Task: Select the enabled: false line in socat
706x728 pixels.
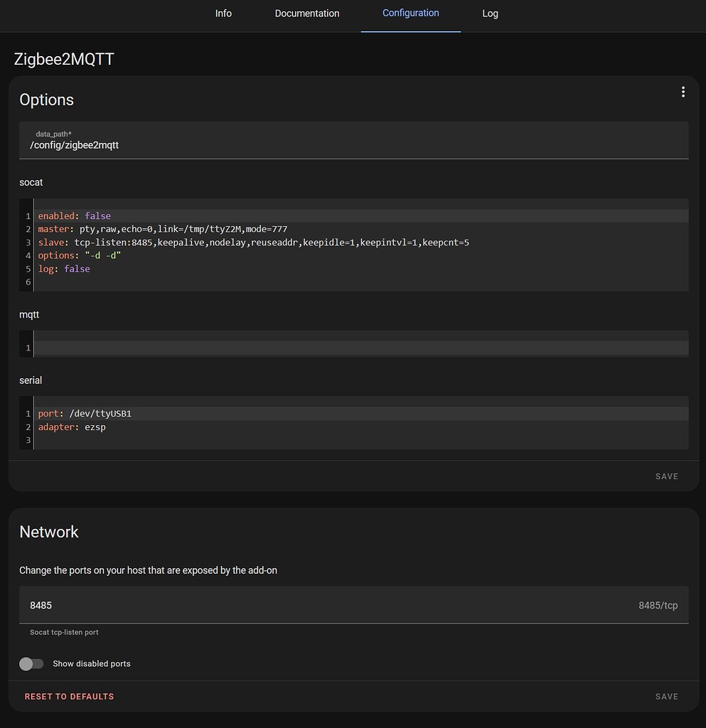Action: (73, 215)
